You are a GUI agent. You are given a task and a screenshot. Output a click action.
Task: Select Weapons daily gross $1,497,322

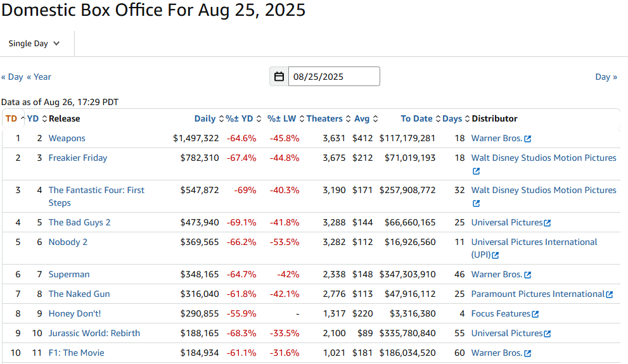tap(196, 139)
